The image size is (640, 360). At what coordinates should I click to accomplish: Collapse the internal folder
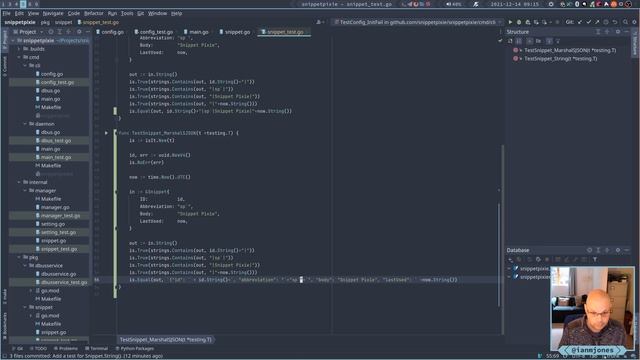(19, 182)
